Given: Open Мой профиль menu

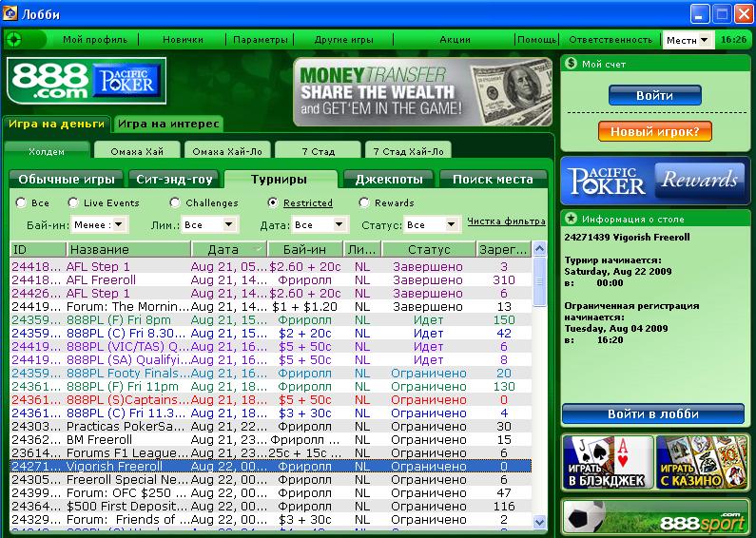Looking at the screenshot, I should point(95,40).
